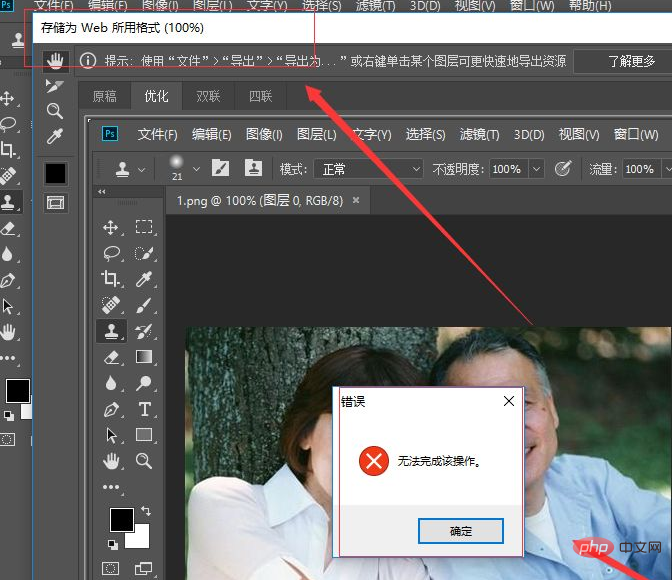Select the Zoom tool in the preview's toolbar

(x=144, y=461)
